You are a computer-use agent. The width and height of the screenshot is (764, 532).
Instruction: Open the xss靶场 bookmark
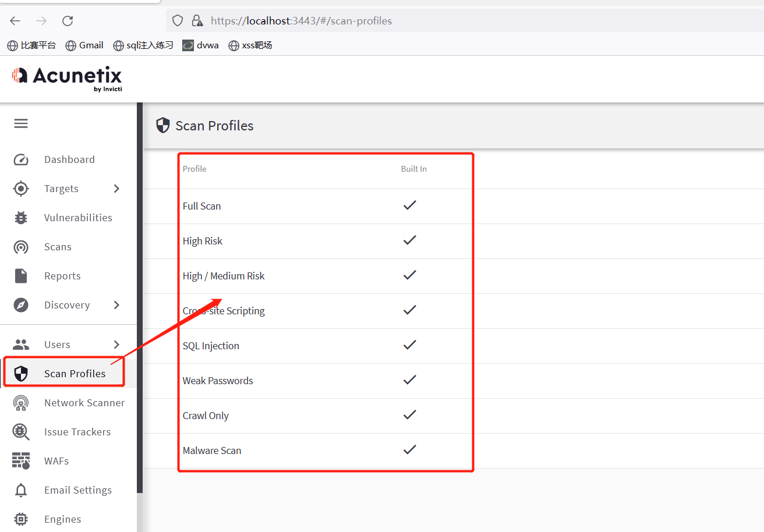click(250, 45)
